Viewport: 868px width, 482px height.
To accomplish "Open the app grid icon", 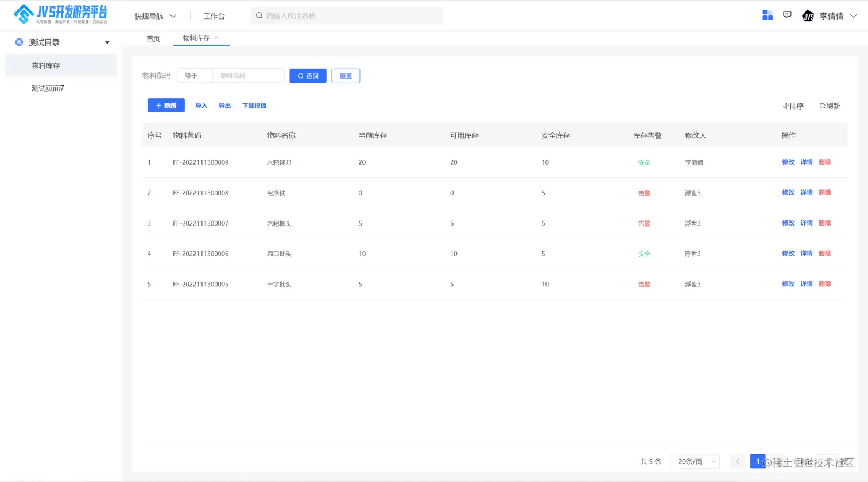I will (768, 15).
